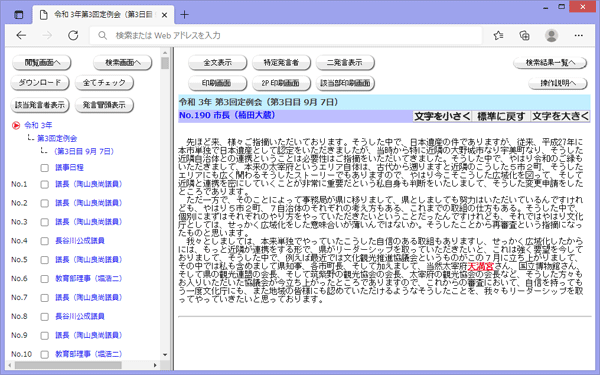Click the address bar search field
This screenshot has width=600, height=375.
(x=285, y=36)
